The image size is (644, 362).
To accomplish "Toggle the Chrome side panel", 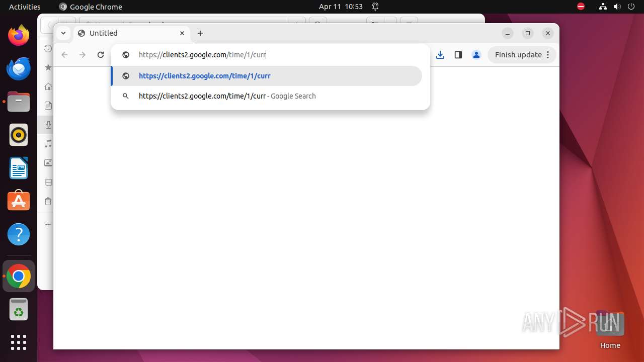I will point(458,55).
